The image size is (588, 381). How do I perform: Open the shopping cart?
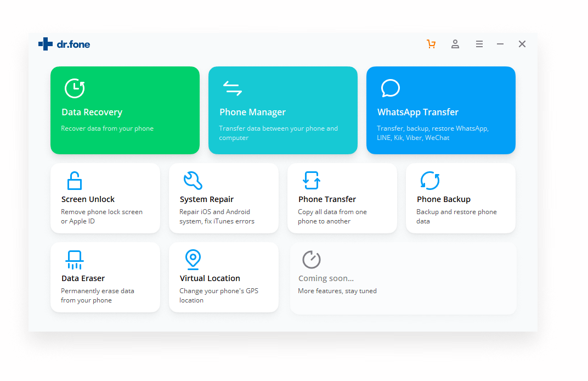[x=431, y=44]
